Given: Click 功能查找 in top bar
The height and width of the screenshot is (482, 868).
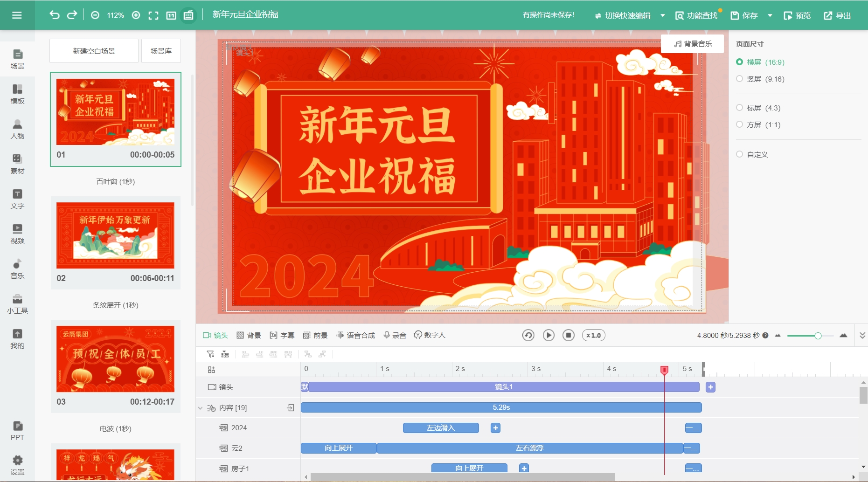Looking at the screenshot, I should click(x=696, y=15).
